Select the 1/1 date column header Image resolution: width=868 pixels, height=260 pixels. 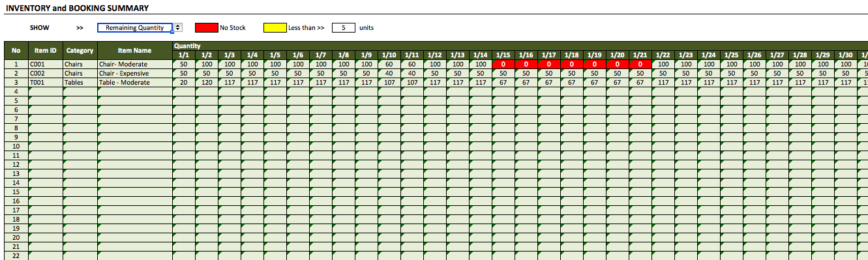click(184, 55)
